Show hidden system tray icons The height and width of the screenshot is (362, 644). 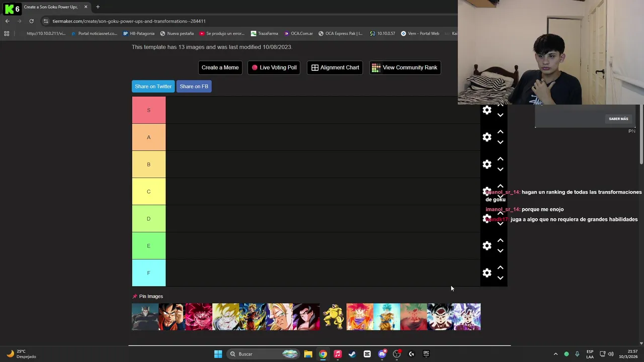(x=555, y=354)
